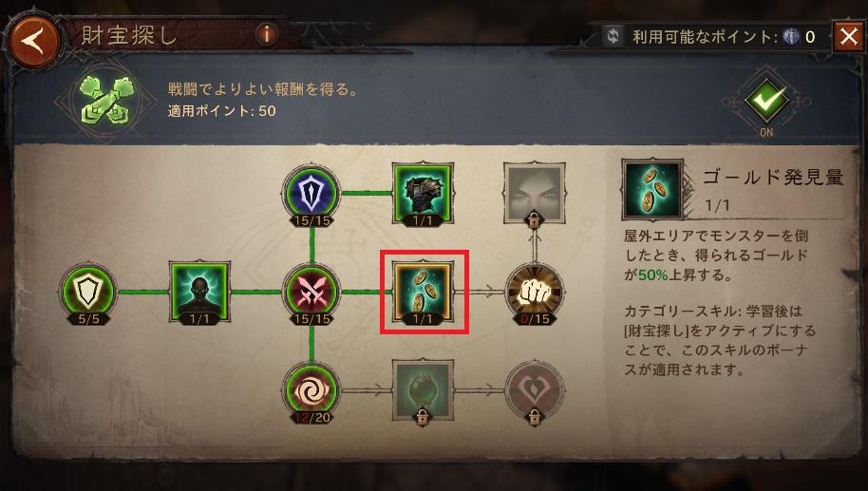Screen dimensions: 868x491
Task: Click the reset points refresh icon
Action: coord(613,36)
